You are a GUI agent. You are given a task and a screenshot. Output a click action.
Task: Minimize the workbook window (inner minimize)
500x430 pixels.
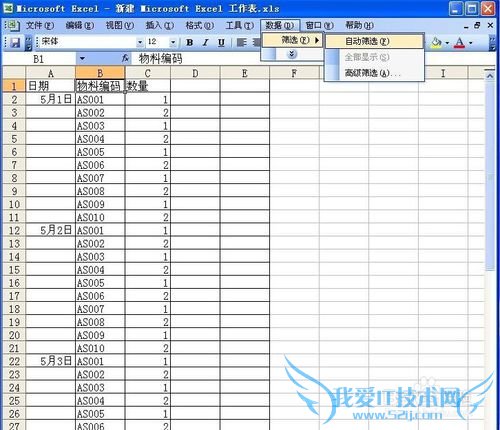[466, 26]
